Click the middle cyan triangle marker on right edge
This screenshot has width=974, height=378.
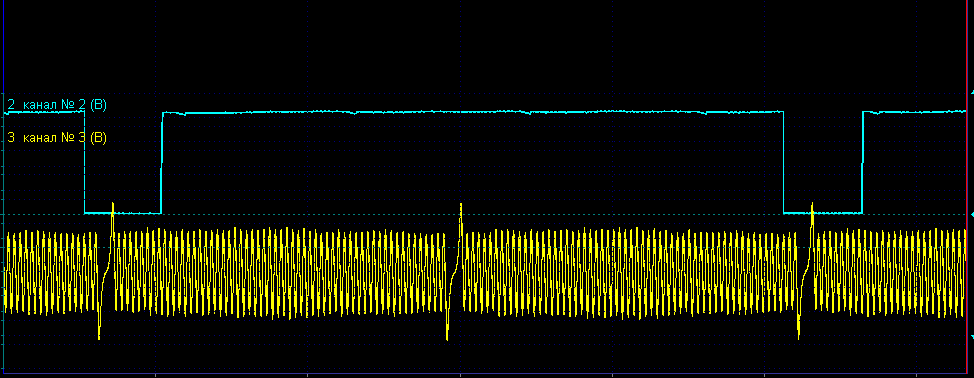[971, 214]
